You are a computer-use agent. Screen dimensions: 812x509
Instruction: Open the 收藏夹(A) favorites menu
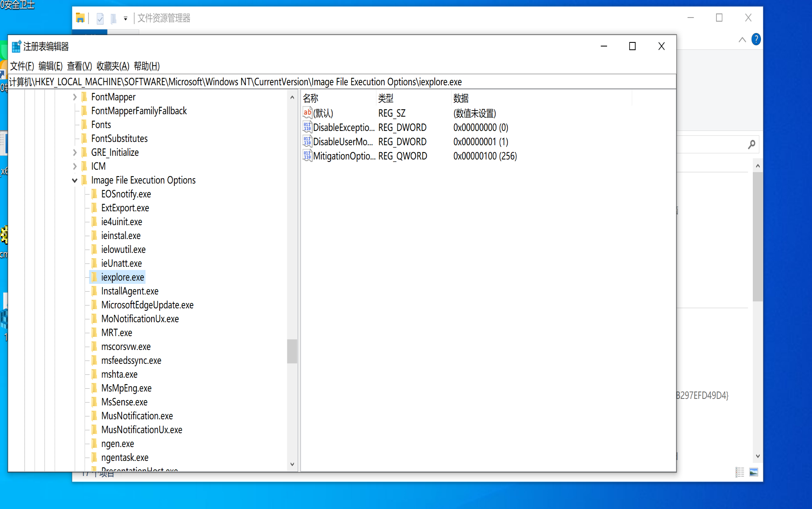click(113, 66)
